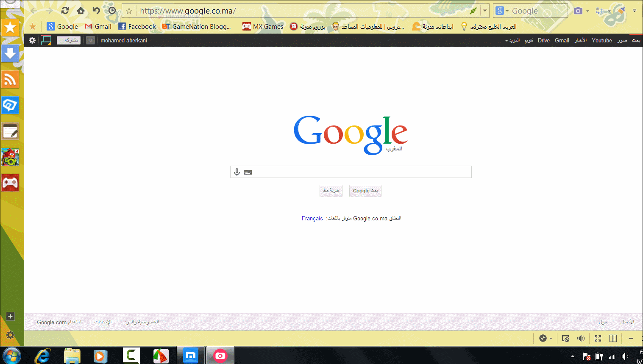Open تقويم (Calendar) in the Google bar
Viewport: 643px width, 364px height.
pyautogui.click(x=529, y=40)
